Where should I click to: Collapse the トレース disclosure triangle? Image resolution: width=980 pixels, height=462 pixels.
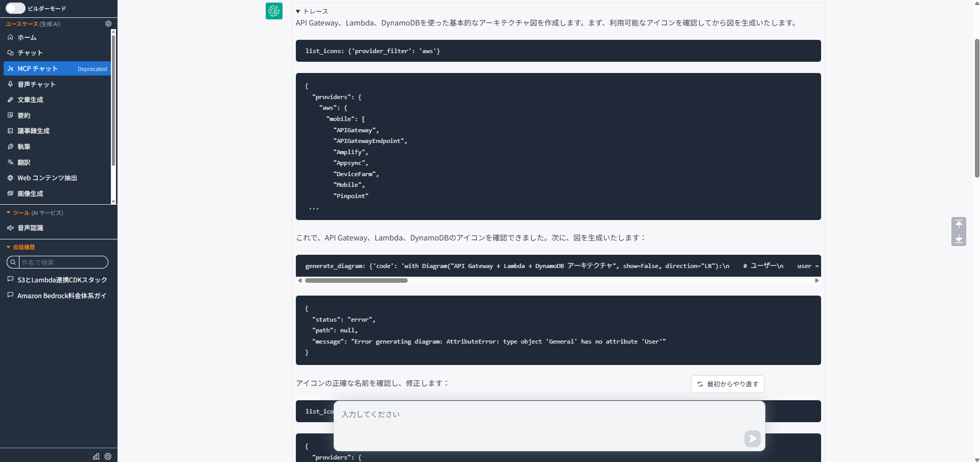pyautogui.click(x=298, y=11)
